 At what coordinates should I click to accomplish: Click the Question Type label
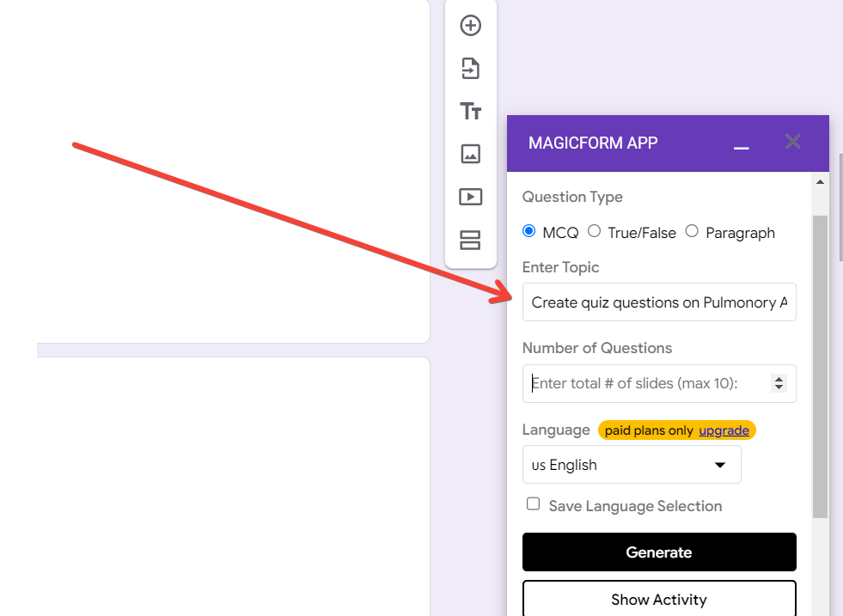[572, 198]
